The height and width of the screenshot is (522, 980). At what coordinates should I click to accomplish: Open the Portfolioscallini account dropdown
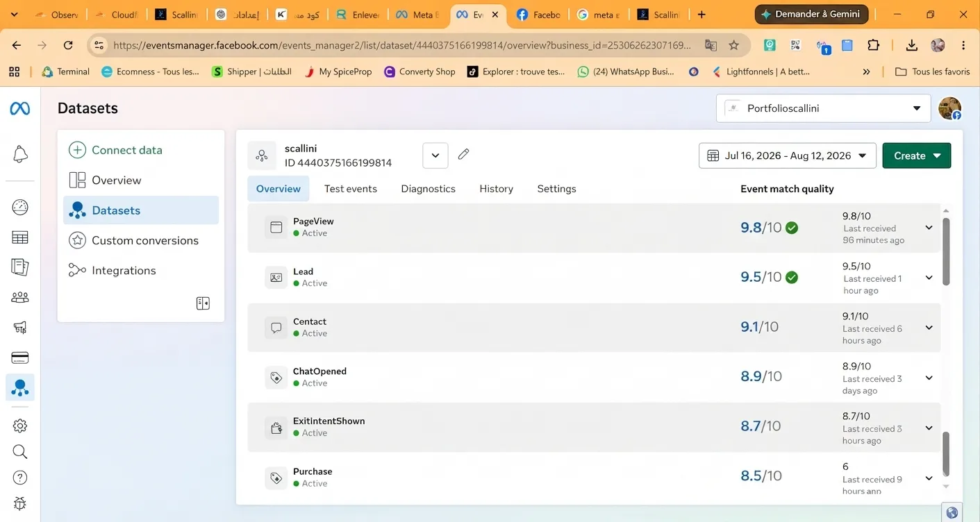pyautogui.click(x=823, y=108)
